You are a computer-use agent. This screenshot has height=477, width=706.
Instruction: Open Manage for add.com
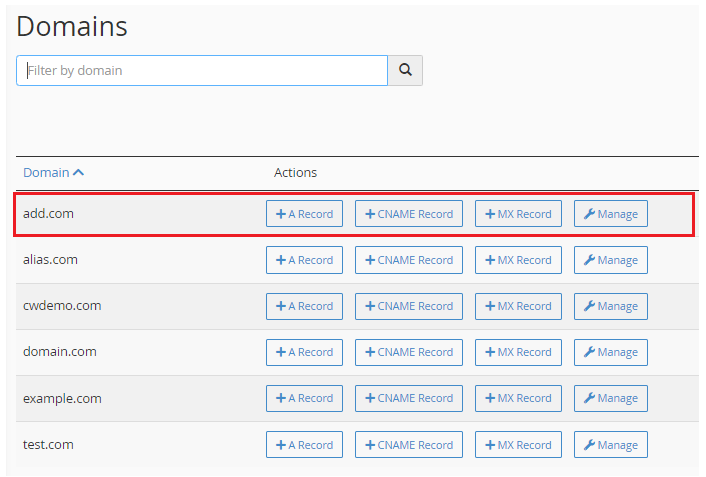(610, 214)
